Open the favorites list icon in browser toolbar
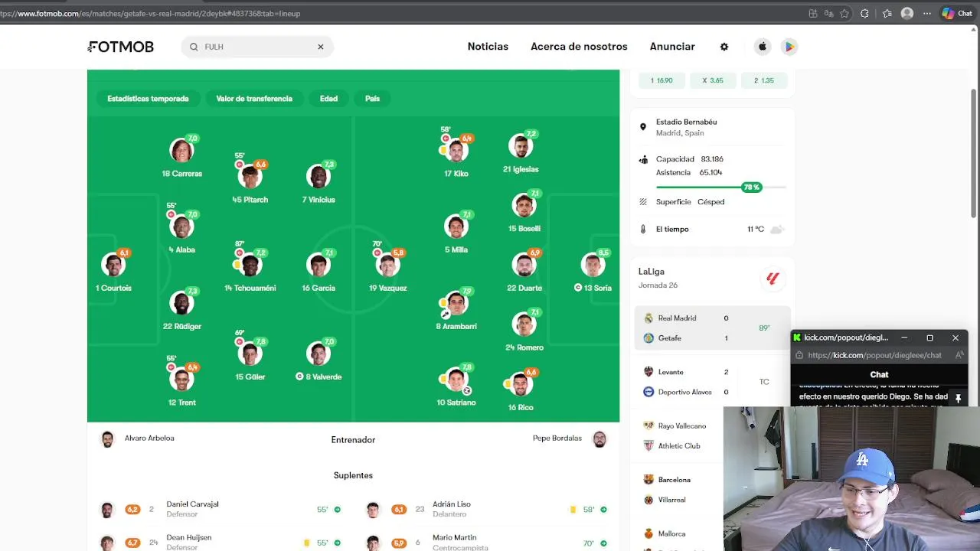 887,13
